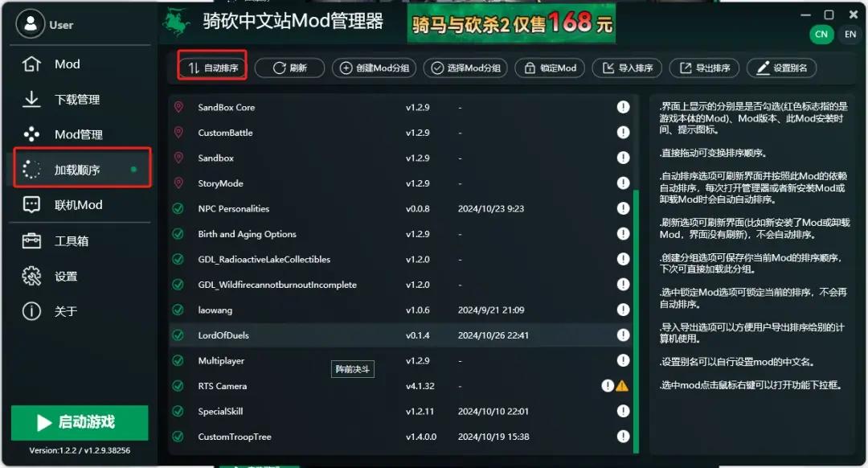The width and height of the screenshot is (868, 468).
Task: Click info icon on CustomTroopTree row
Action: 624,437
